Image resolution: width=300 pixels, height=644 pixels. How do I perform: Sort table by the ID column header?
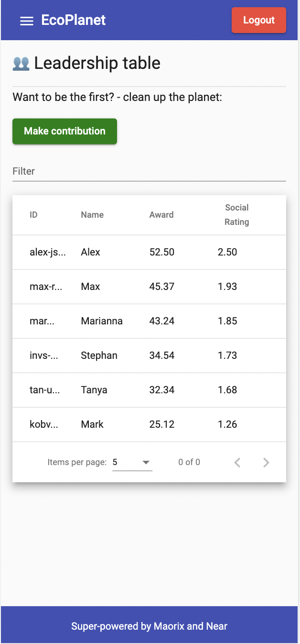(33, 215)
